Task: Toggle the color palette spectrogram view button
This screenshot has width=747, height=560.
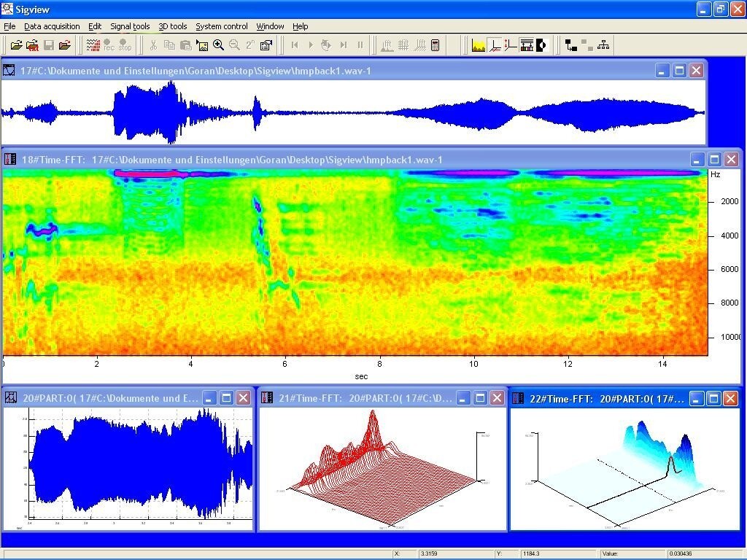Action: point(527,45)
